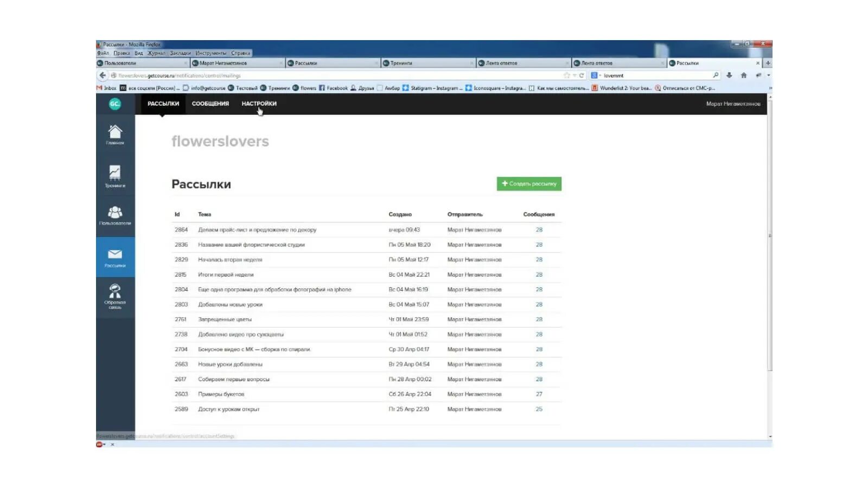Screen dimensions: 868x488
Task: Switch to the Пользователи browser tab
Action: point(142,63)
